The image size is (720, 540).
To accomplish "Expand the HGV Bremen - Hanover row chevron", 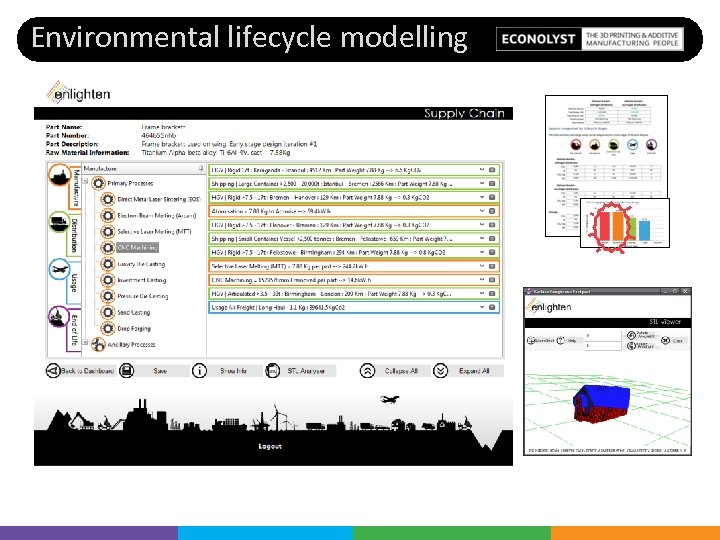I will tap(482, 197).
